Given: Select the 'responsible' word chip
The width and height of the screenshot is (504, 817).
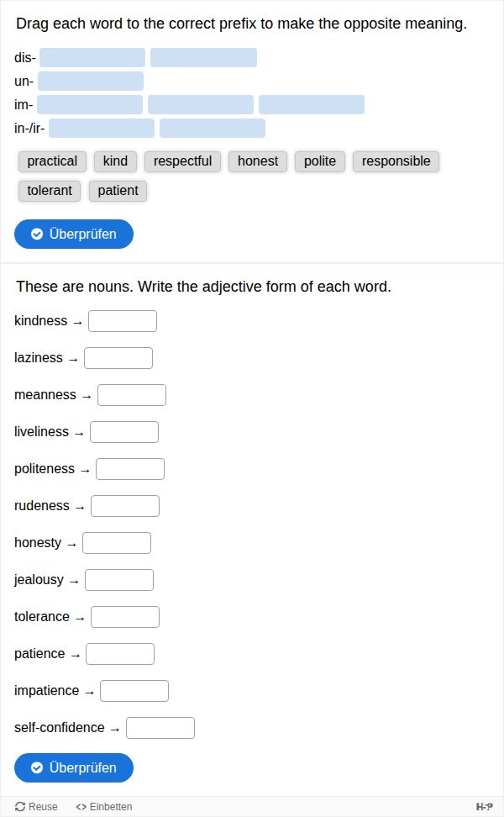Looking at the screenshot, I should [x=396, y=161].
